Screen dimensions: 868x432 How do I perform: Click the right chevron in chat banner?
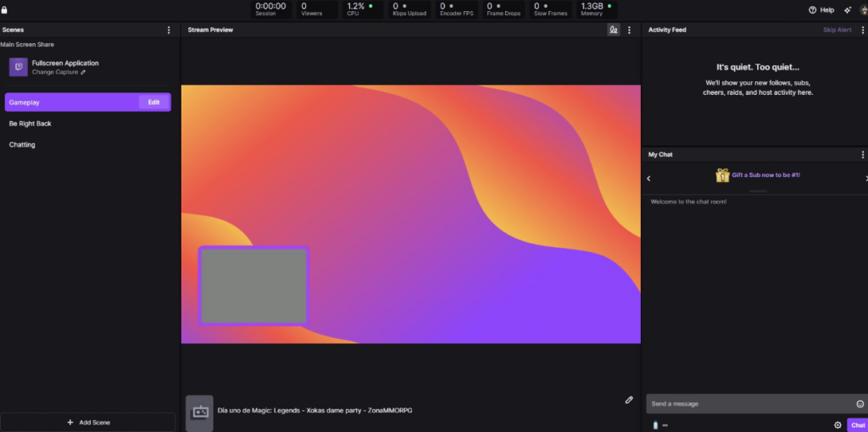[866, 178]
